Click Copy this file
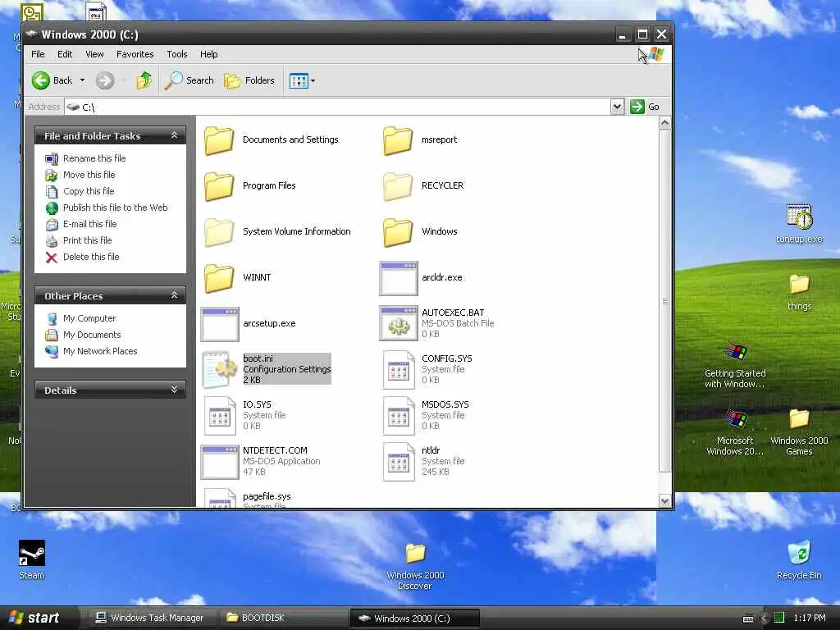840x630 pixels. (x=89, y=191)
